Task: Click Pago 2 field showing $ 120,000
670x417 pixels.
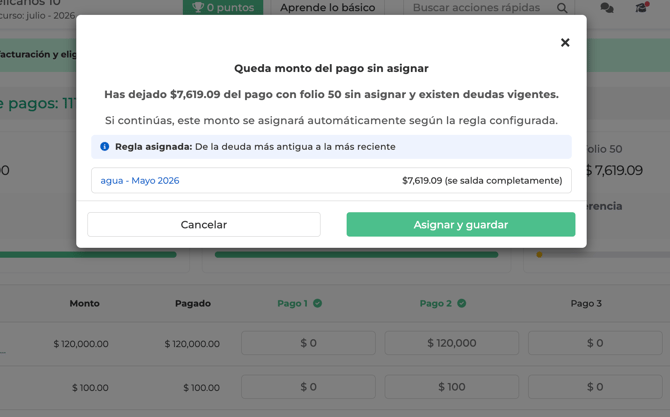Action: [x=452, y=343]
